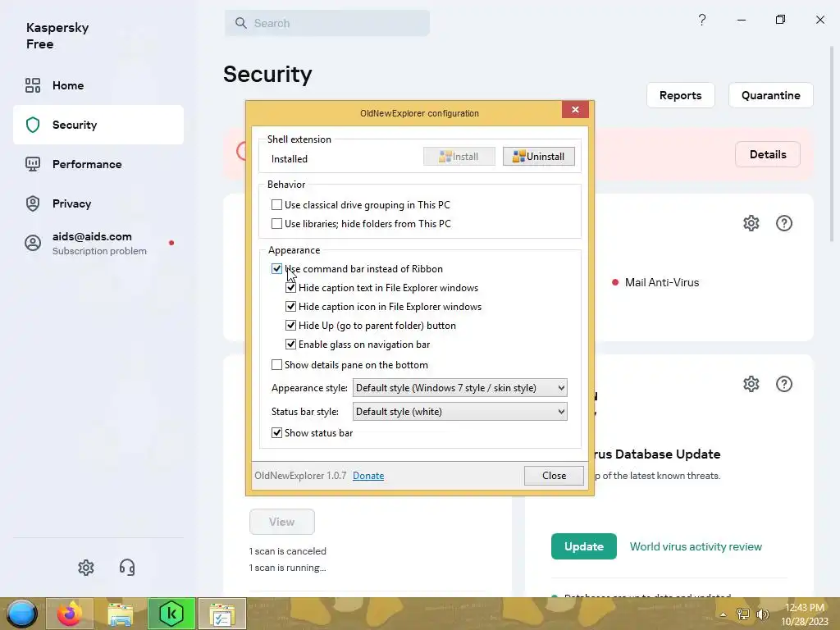This screenshot has height=630, width=840.
Task: Open help icon in Database Update card
Action: point(784,384)
